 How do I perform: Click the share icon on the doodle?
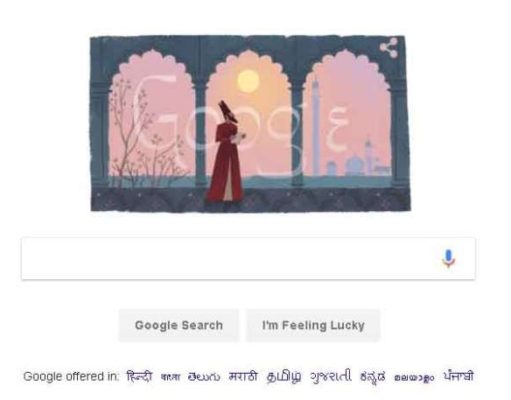pos(389,48)
